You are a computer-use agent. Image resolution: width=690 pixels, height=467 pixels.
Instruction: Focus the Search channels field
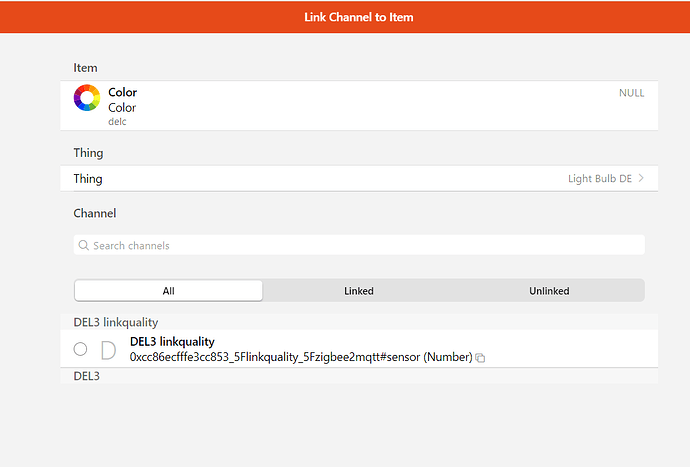pos(360,245)
